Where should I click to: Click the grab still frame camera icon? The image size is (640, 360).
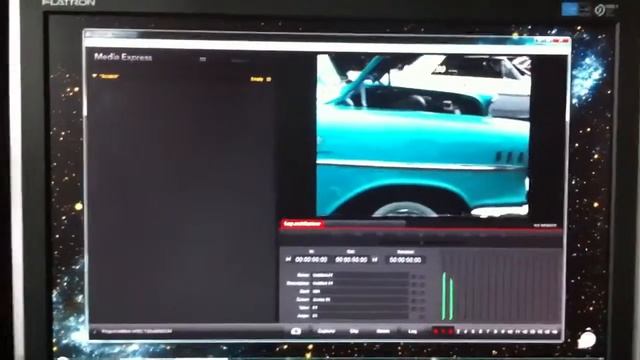(x=296, y=331)
